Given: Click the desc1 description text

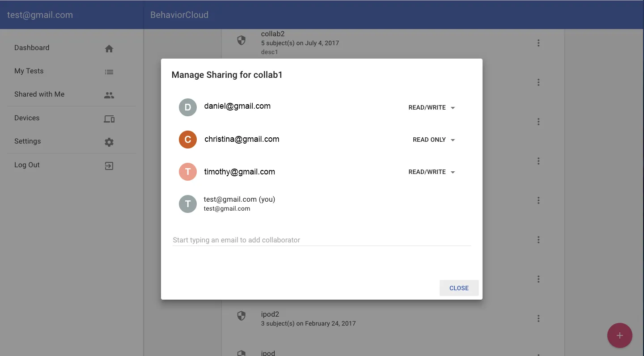Looking at the screenshot, I should tap(270, 52).
